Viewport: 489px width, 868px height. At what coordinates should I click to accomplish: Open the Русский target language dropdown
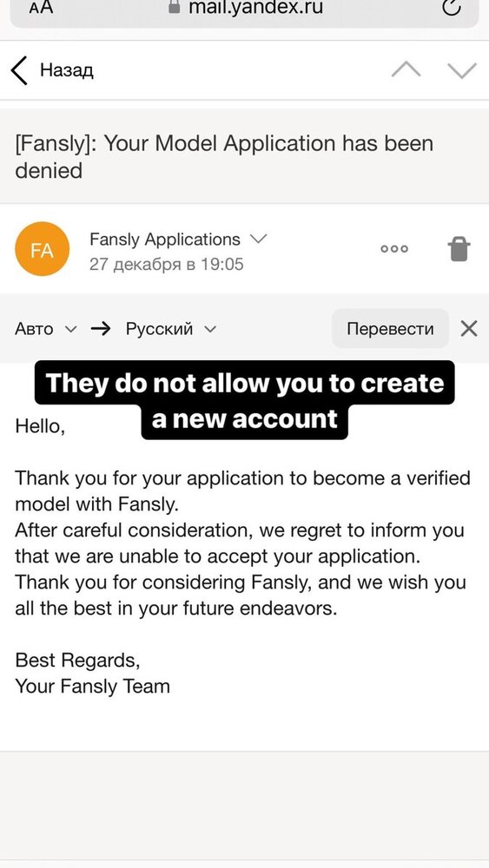170,329
